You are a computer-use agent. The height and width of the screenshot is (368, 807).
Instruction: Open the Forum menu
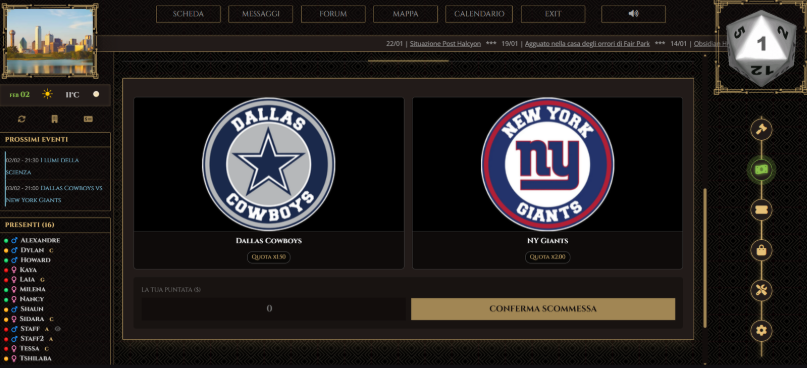click(x=333, y=14)
